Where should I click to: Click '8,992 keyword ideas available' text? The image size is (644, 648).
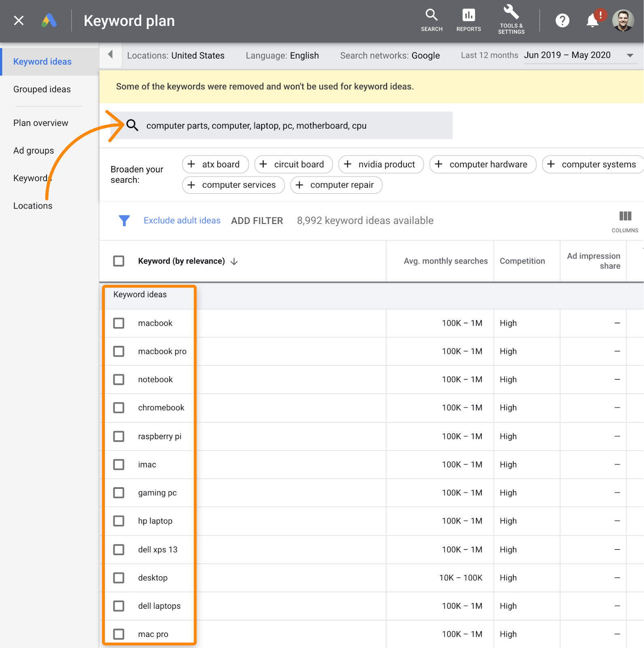[365, 221]
